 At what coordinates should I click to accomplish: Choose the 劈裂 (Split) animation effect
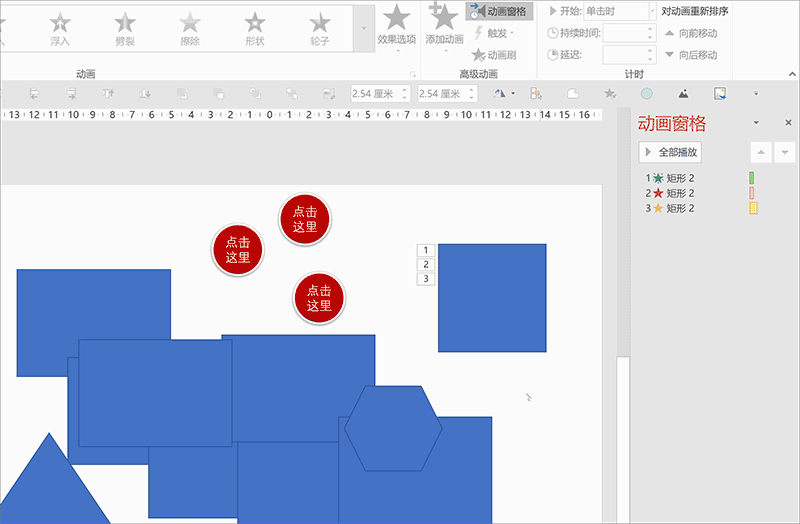[125, 28]
